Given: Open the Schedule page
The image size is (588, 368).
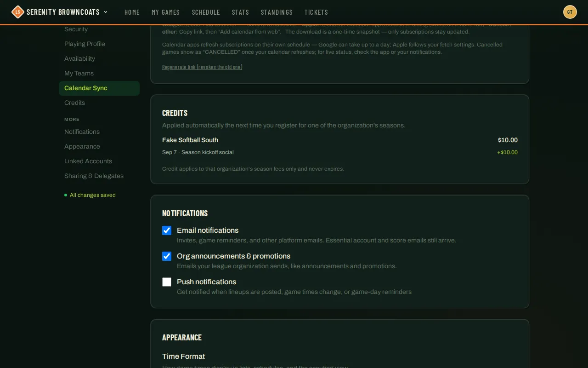Looking at the screenshot, I should tap(206, 12).
